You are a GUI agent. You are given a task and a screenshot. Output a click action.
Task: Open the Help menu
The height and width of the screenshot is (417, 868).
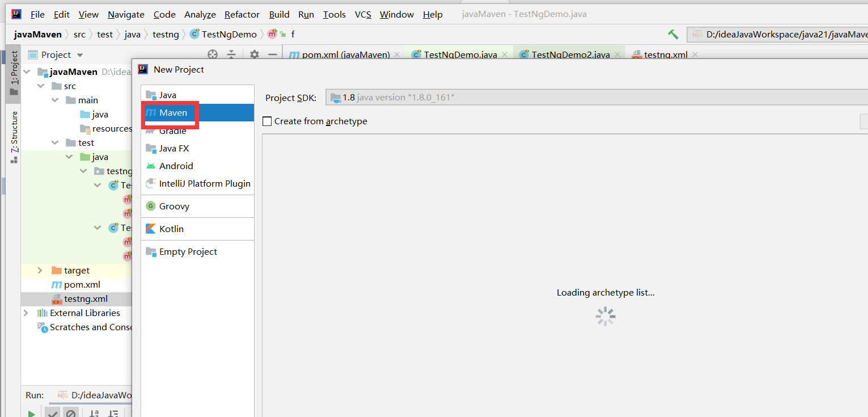433,14
